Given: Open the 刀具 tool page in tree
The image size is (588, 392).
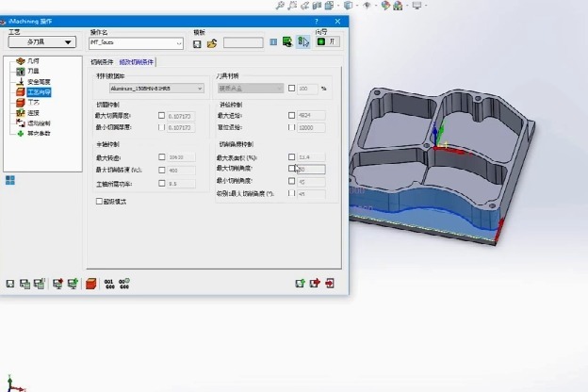Looking at the screenshot, I should [x=33, y=71].
